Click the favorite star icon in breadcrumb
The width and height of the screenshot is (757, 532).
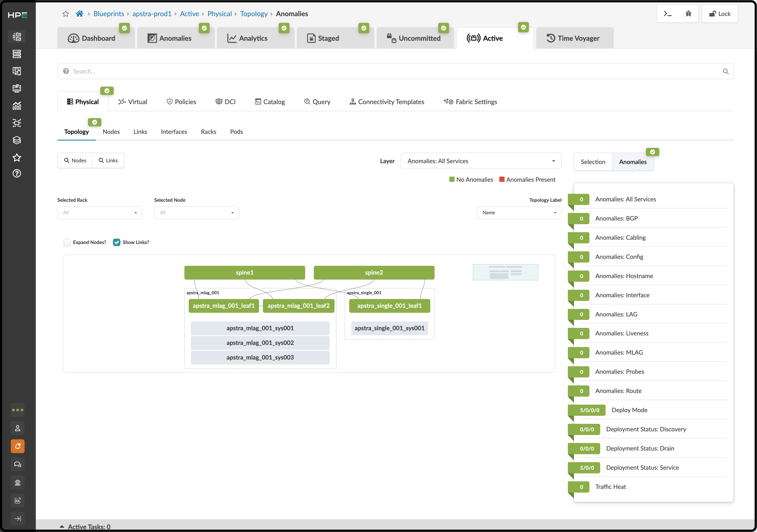coord(66,14)
